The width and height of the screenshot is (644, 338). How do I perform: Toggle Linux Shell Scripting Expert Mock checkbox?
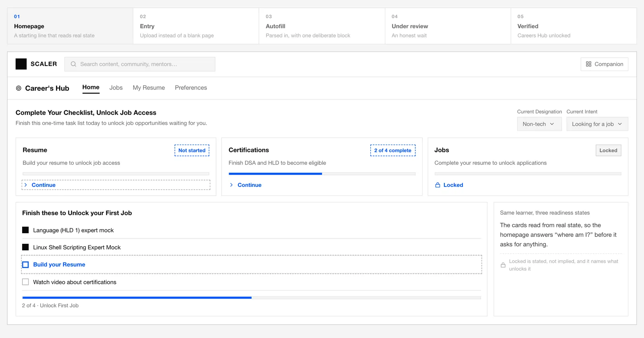25,247
